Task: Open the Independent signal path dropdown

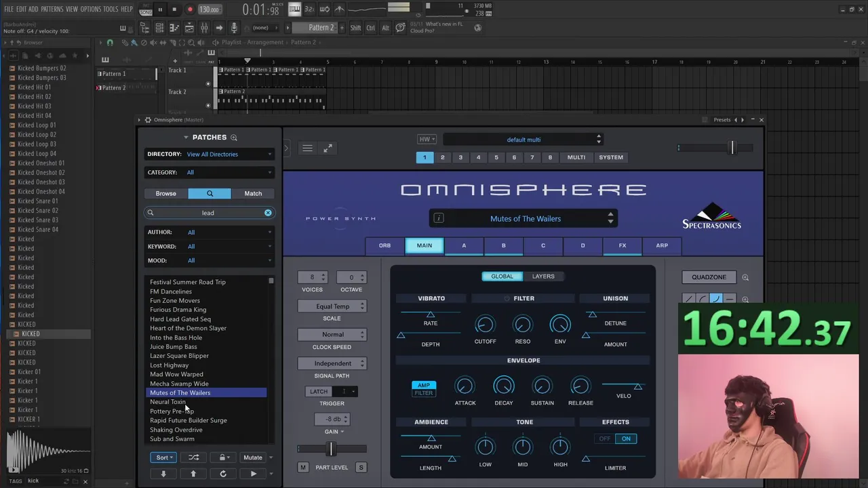Action: point(332,363)
